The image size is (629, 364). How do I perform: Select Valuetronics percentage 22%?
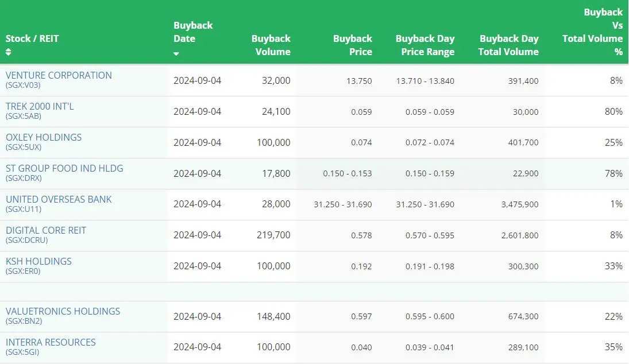coord(613,317)
